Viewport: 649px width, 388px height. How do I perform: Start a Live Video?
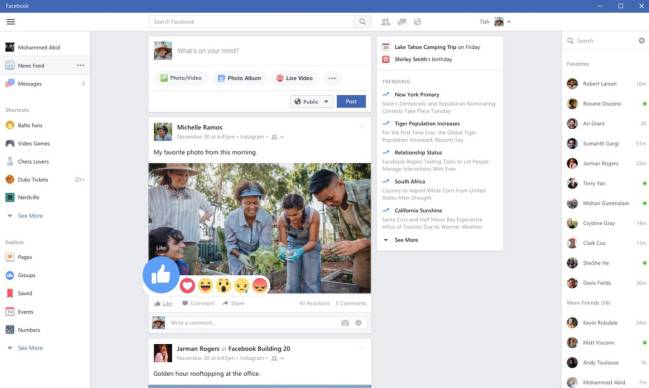pyautogui.click(x=294, y=78)
